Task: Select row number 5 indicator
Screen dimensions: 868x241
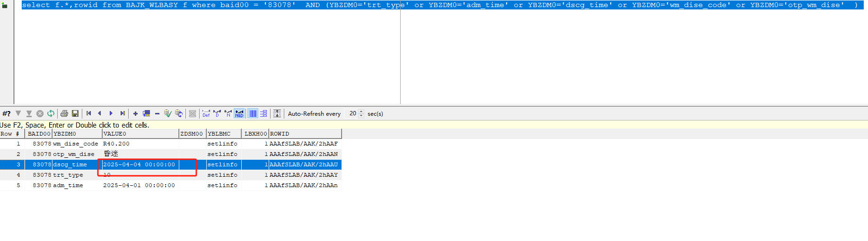Action: pos(12,185)
